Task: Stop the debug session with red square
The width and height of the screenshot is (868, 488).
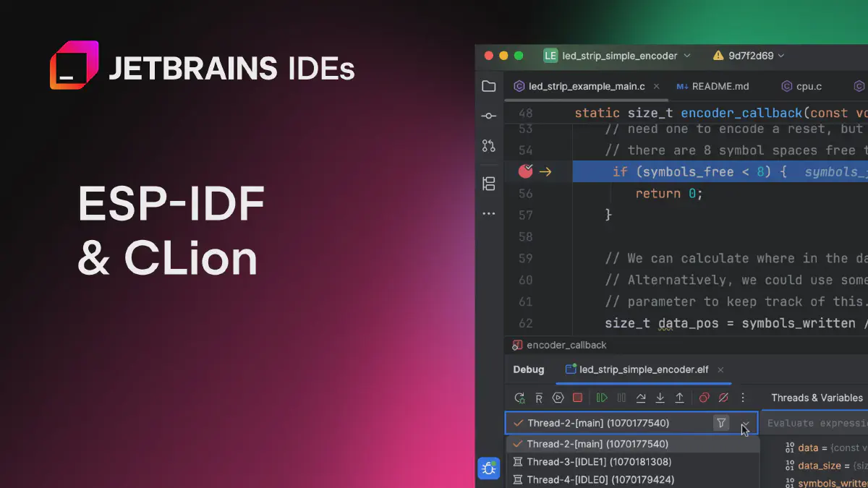Action: pyautogui.click(x=577, y=398)
